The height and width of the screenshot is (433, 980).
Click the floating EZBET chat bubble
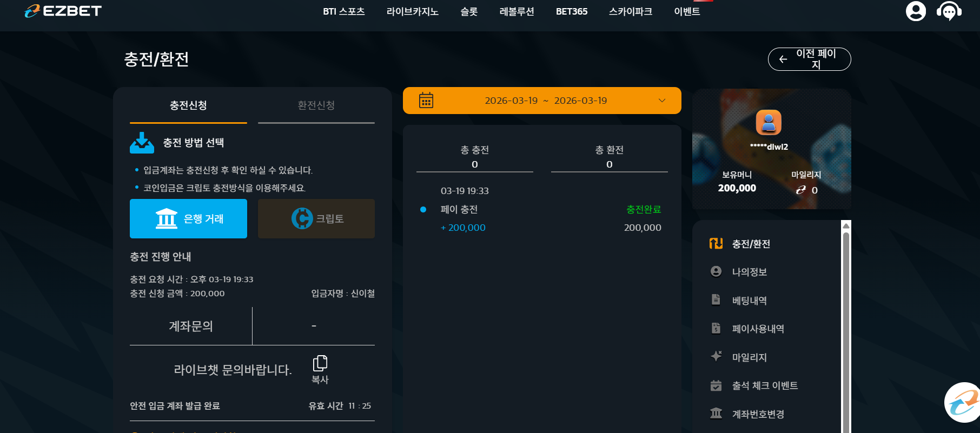(963, 403)
